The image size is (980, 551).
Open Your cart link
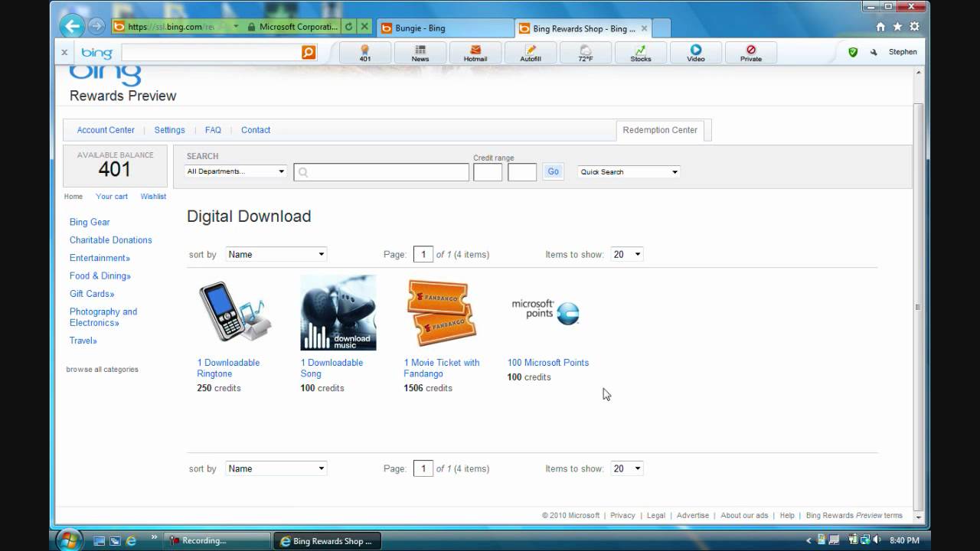click(x=112, y=197)
